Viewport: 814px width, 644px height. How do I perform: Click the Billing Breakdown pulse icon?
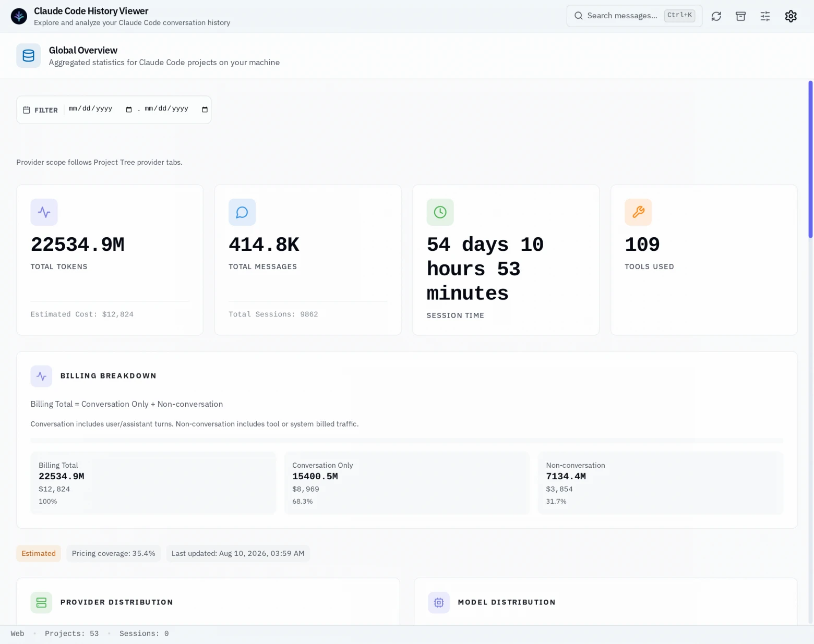pos(41,376)
